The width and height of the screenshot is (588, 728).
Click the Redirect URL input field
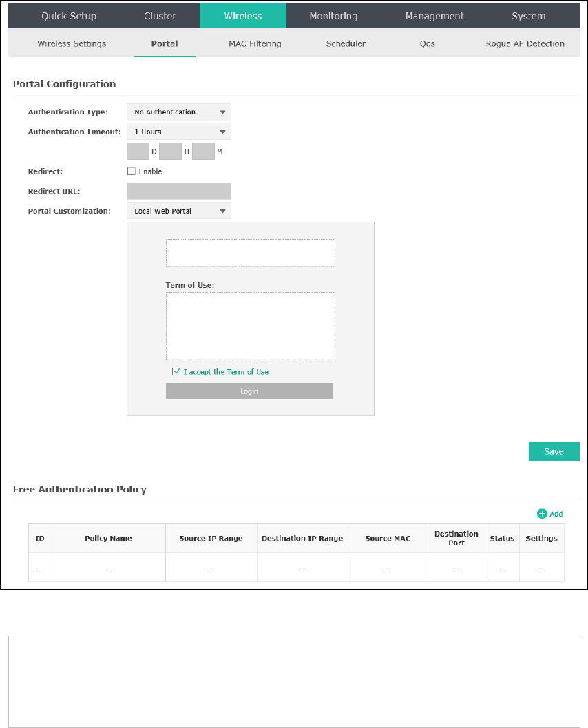(x=179, y=191)
